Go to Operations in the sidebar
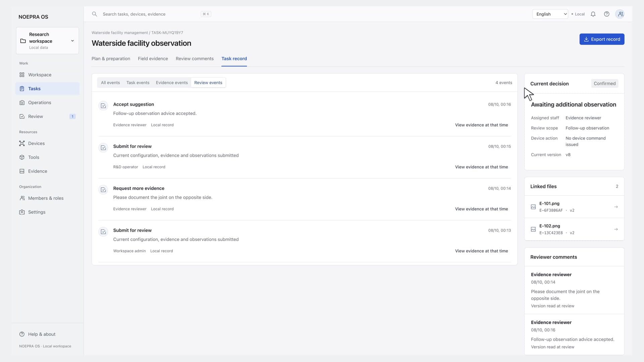This screenshot has height=362, width=644. [47, 103]
